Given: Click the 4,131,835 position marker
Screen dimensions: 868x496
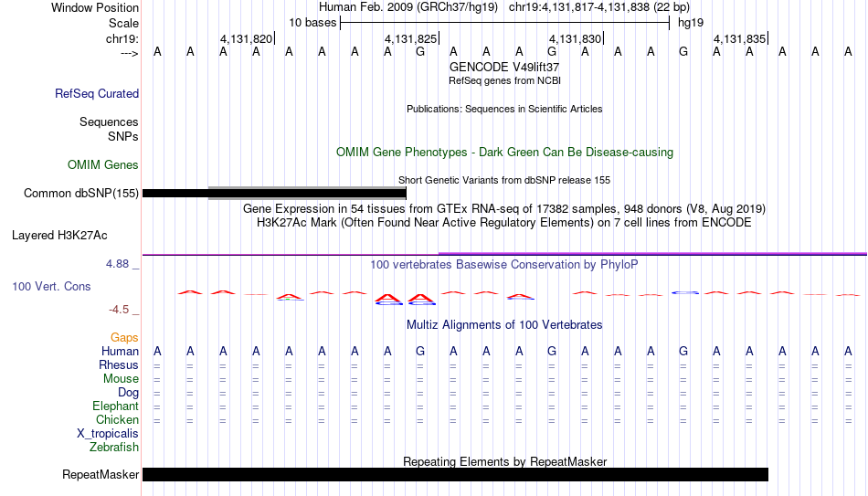Looking at the screenshot, I should tap(741, 38).
